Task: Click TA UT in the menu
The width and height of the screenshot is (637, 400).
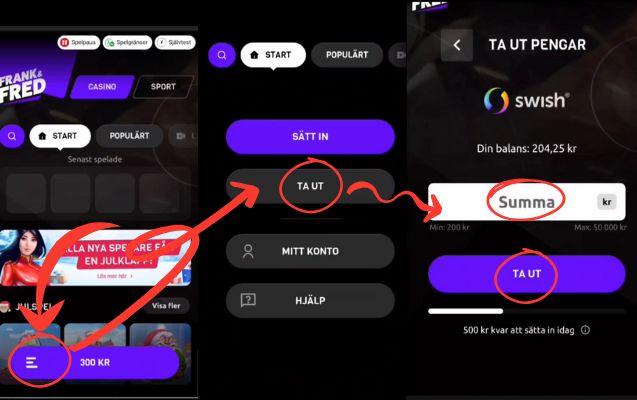Action: coord(310,186)
